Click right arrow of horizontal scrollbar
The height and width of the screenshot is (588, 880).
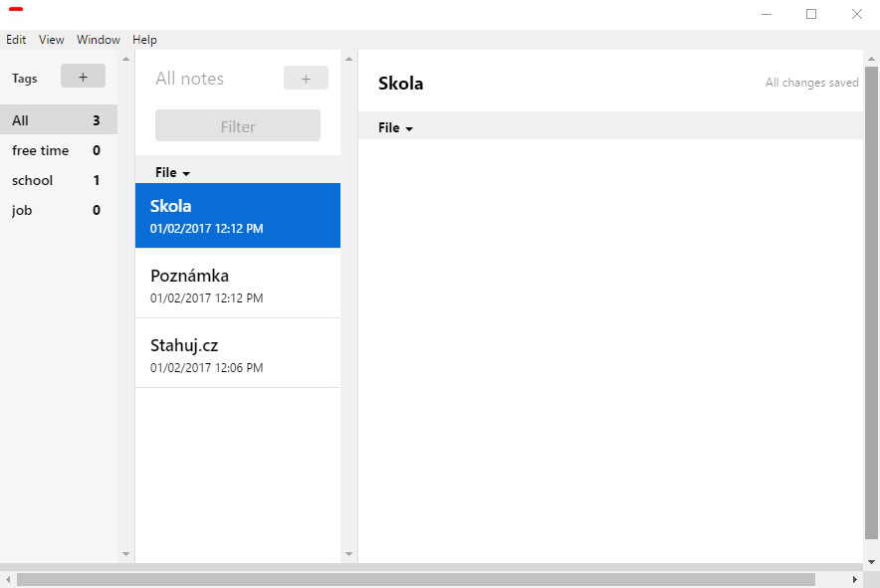(855, 580)
